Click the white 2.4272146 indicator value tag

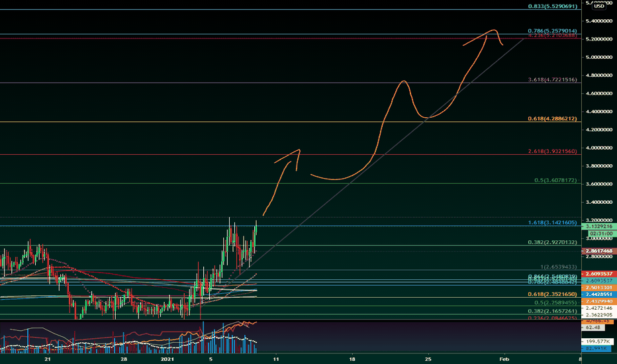point(599,308)
